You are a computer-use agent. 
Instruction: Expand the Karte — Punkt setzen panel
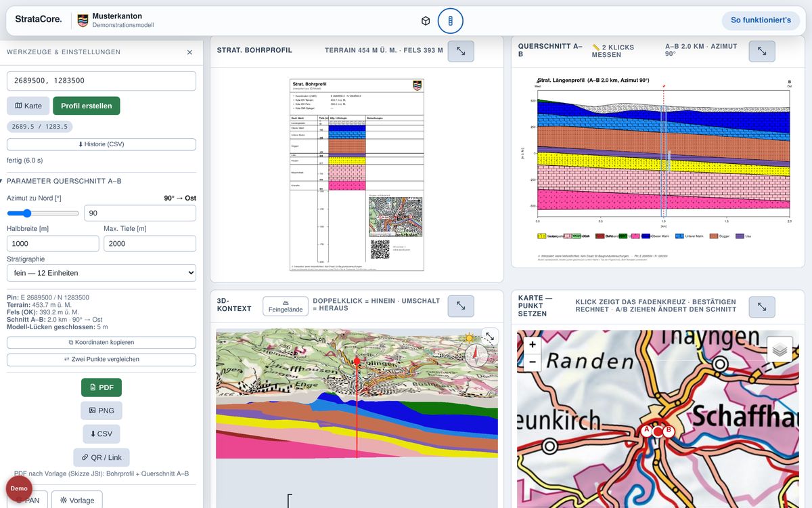click(762, 307)
